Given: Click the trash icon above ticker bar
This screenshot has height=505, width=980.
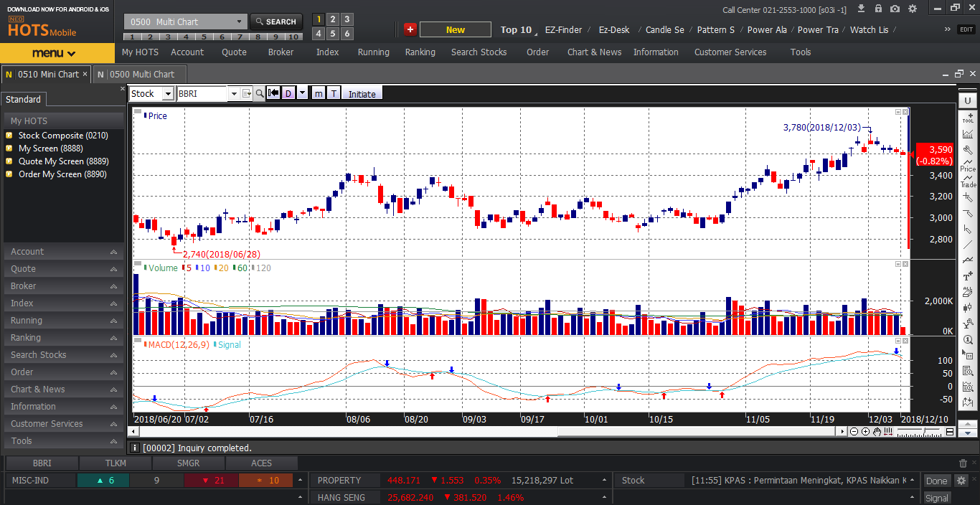Looking at the screenshot, I should tap(963, 463).
